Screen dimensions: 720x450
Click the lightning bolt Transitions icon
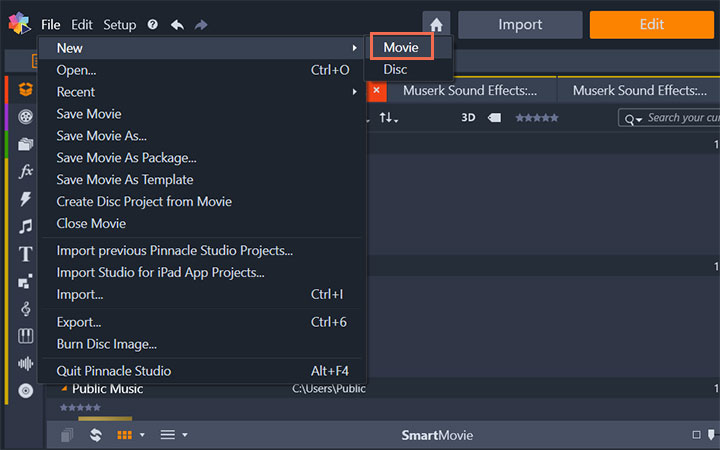tap(26, 199)
